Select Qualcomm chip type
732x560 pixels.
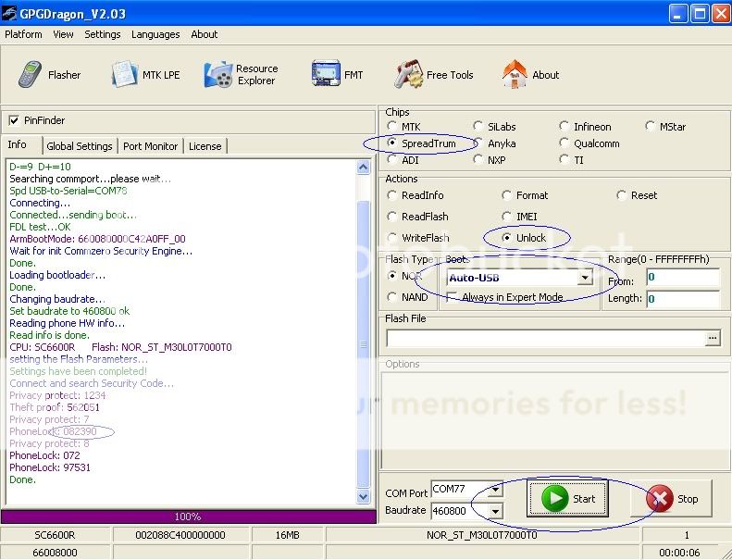tap(564, 143)
